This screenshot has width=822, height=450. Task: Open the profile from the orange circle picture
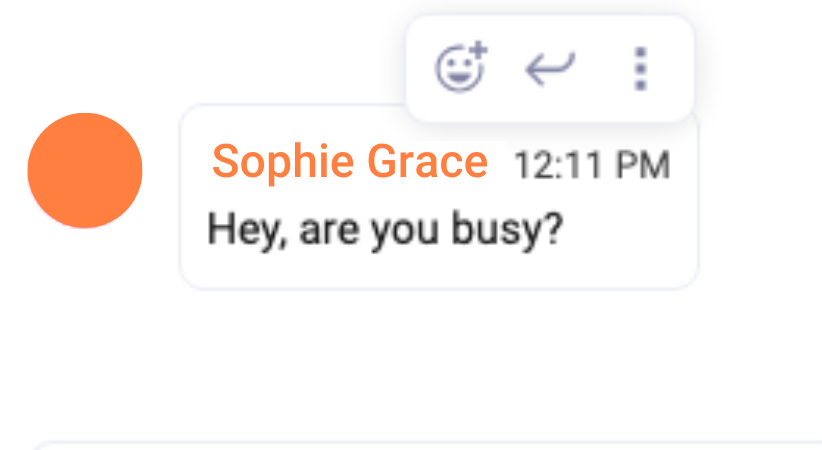85,170
